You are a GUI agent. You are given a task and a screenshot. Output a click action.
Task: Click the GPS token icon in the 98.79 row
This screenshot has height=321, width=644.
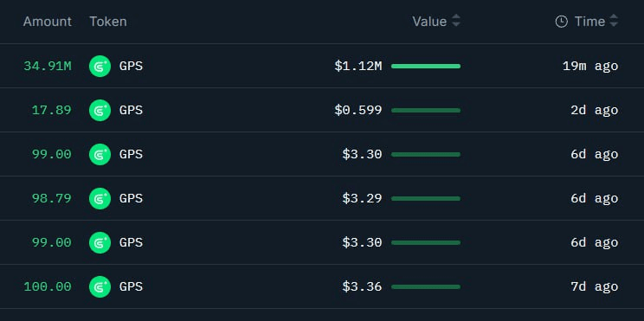coord(100,198)
